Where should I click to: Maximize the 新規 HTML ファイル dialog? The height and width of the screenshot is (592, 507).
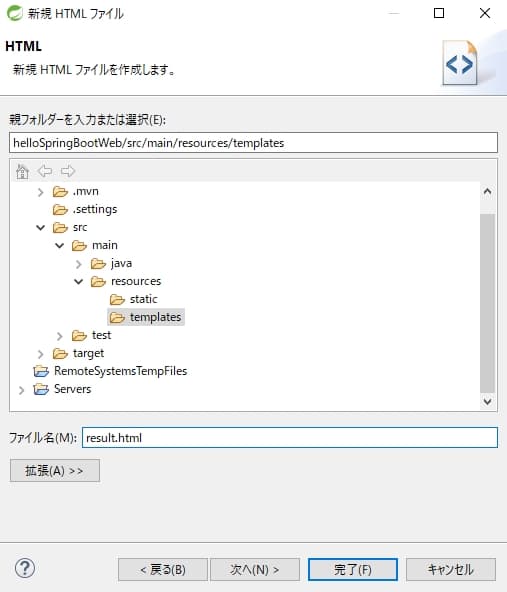(x=439, y=13)
